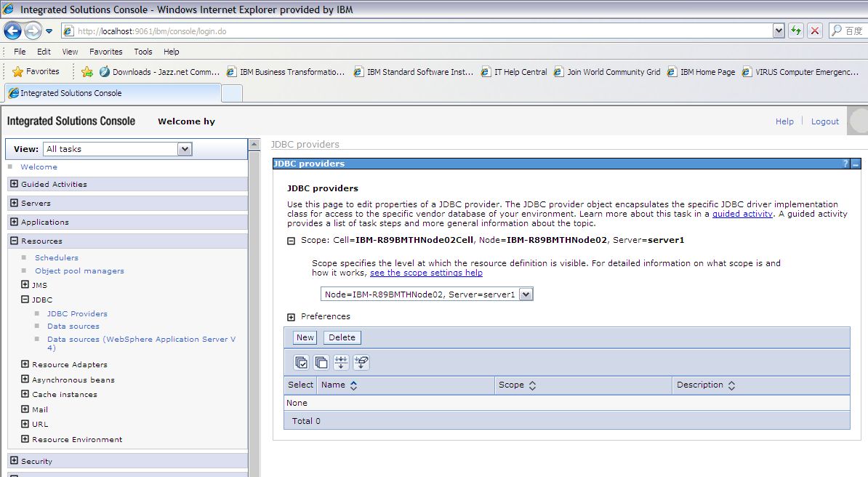This screenshot has width=868, height=477.
Task: Click the console Help link
Action: coord(784,121)
